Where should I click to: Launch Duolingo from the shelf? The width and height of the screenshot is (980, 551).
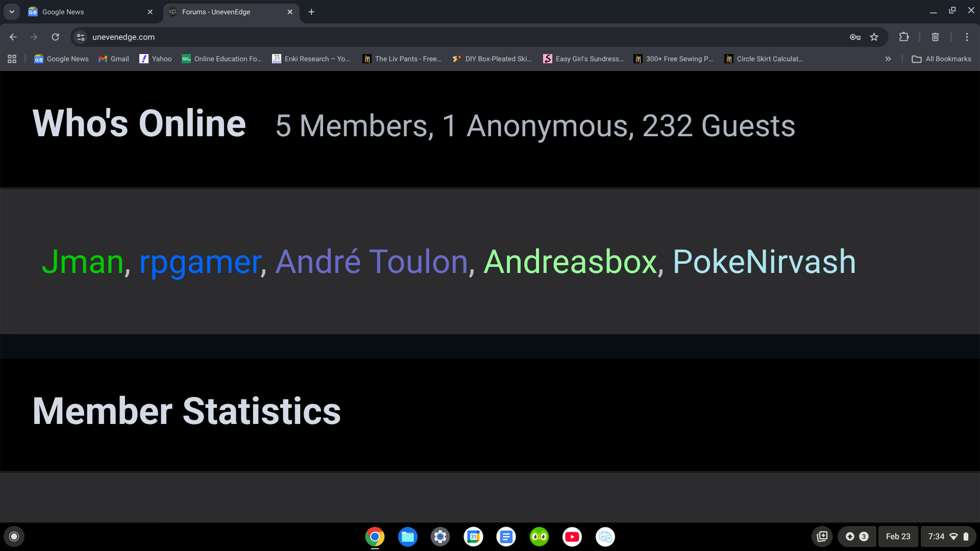pos(539,537)
